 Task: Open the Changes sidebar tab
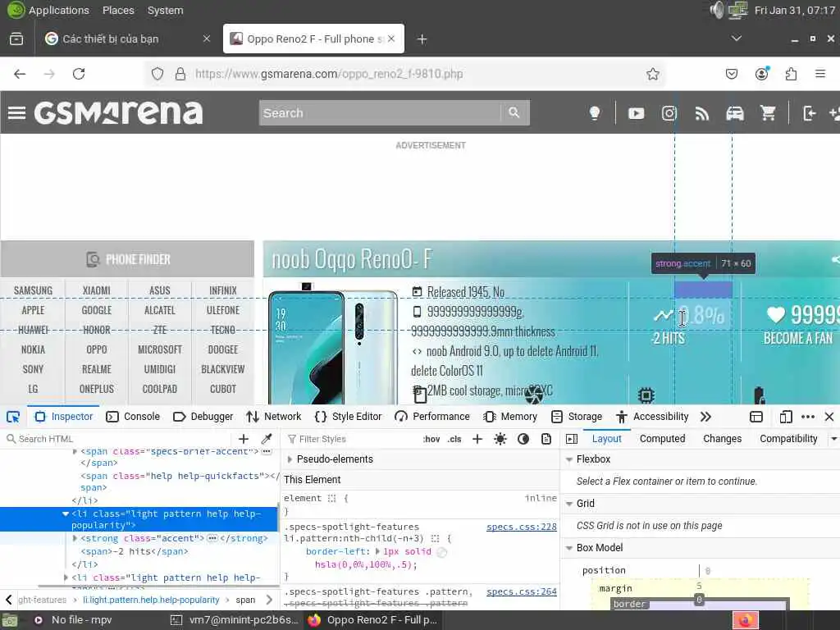pos(722,439)
